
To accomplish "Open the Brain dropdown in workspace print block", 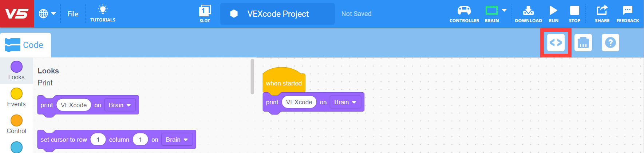I will pos(345,102).
